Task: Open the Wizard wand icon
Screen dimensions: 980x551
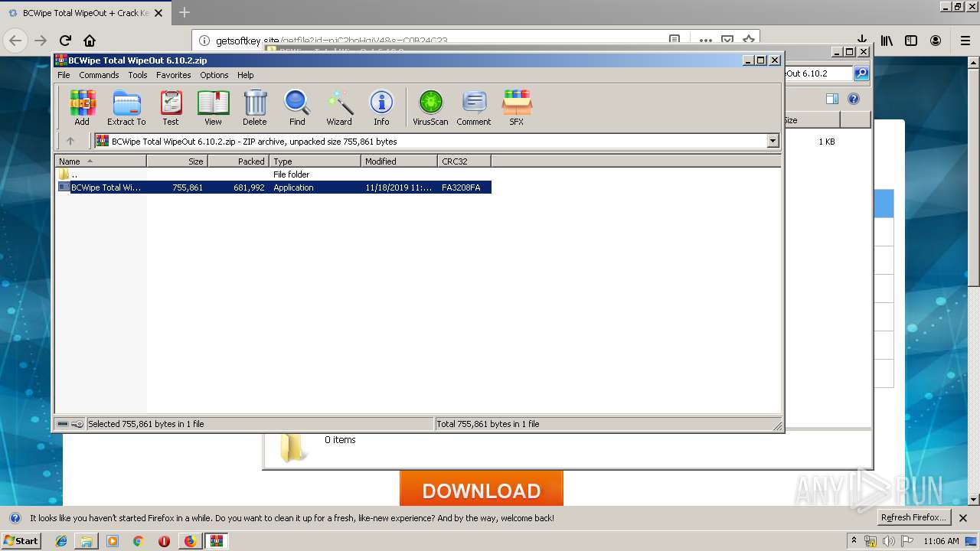Action: click(339, 107)
